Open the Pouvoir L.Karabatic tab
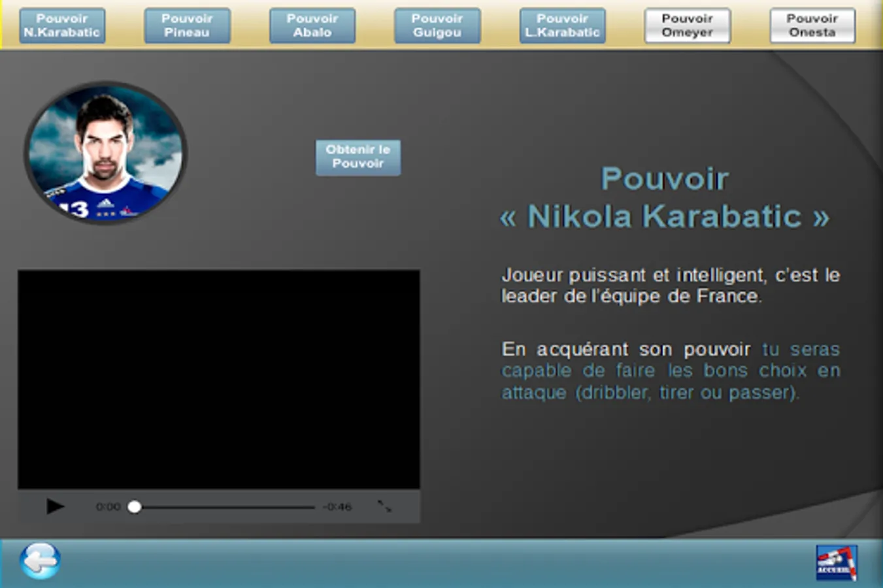The image size is (883, 588). tap(562, 25)
